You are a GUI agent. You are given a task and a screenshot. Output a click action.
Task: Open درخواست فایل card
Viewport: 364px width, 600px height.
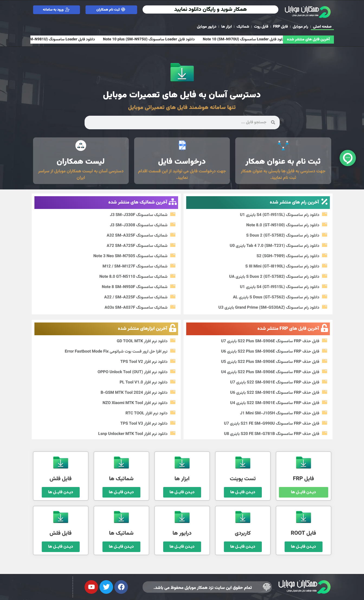(x=182, y=161)
